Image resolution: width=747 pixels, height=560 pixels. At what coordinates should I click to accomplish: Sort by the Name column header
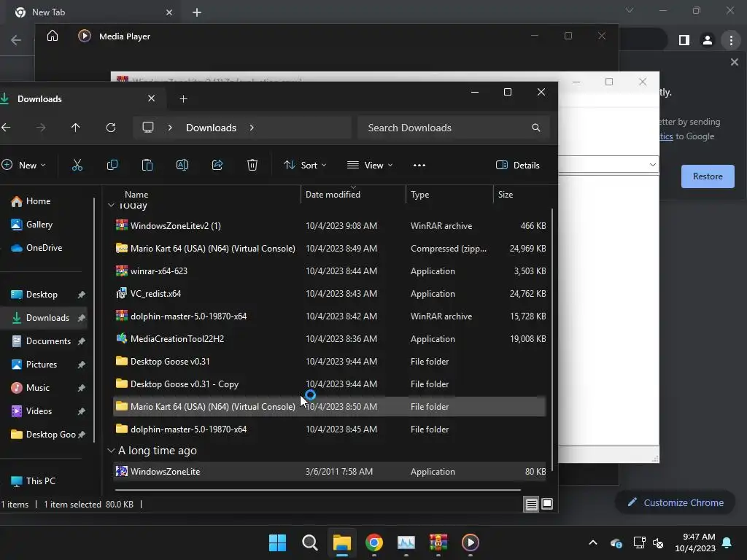tap(136, 194)
